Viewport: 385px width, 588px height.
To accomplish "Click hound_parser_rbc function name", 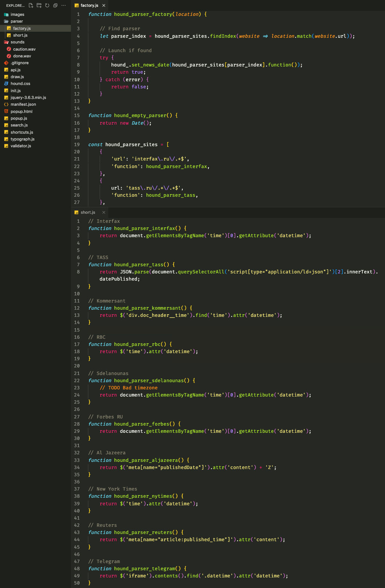I will [137, 344].
